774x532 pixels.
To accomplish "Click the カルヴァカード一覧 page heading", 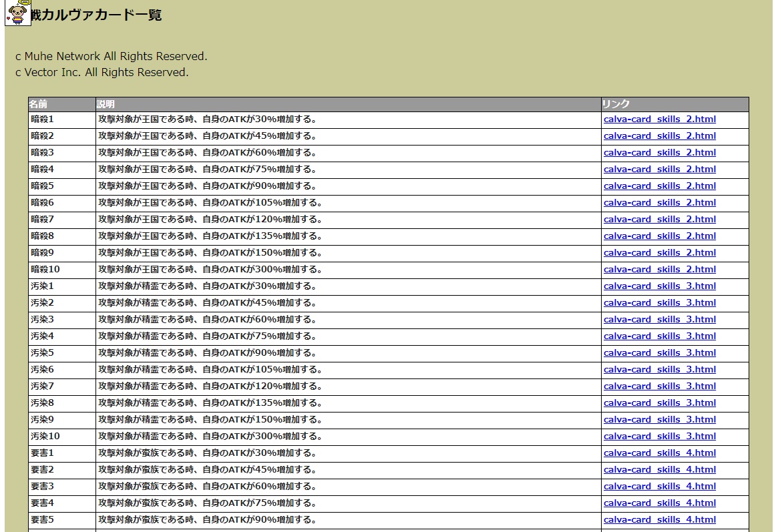I will (97, 15).
